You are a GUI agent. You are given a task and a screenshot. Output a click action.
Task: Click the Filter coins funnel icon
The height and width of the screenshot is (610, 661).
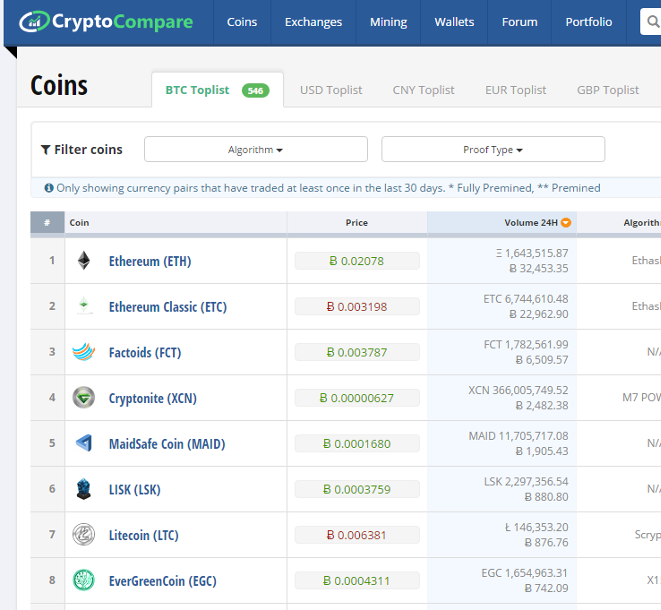click(46, 150)
